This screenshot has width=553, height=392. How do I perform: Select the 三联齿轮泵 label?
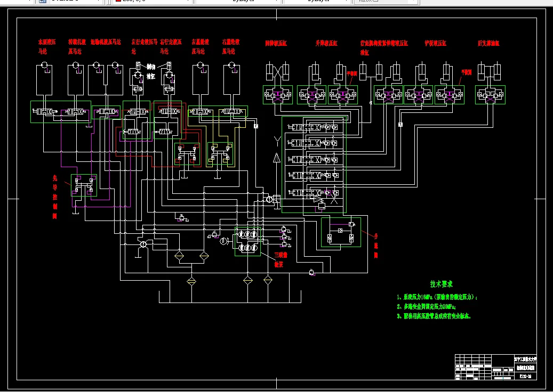[x=280, y=259]
